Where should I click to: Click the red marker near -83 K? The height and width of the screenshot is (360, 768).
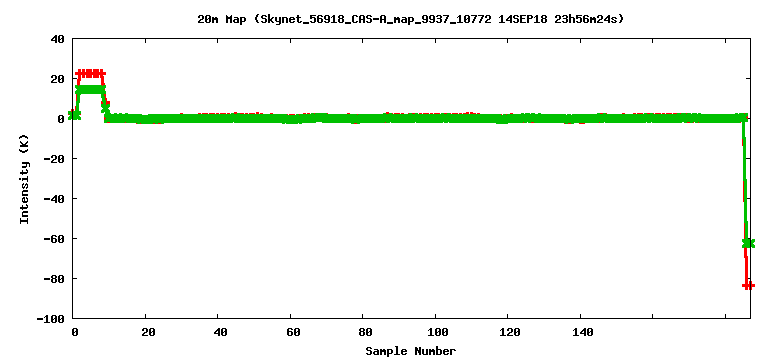pos(748,286)
